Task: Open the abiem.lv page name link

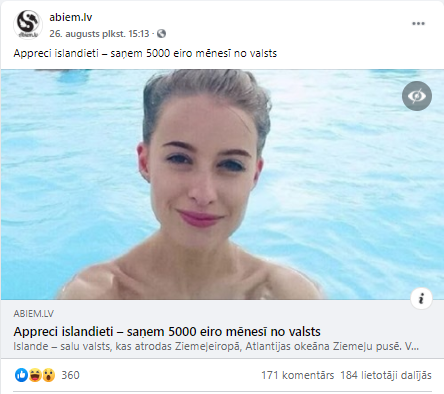Action: click(x=71, y=17)
